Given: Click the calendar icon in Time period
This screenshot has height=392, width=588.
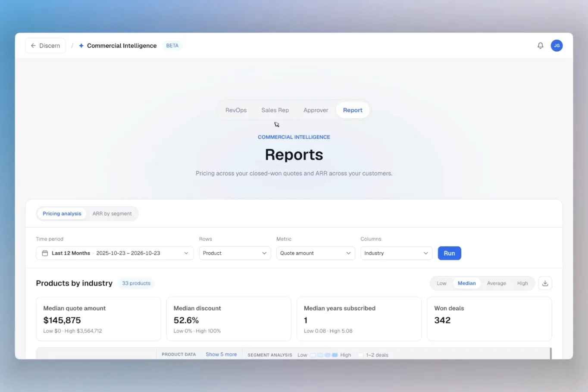Looking at the screenshot, I should coord(45,253).
